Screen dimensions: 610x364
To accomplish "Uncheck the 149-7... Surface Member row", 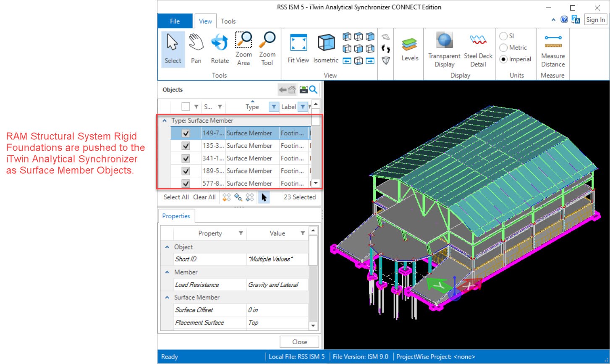I will [186, 133].
